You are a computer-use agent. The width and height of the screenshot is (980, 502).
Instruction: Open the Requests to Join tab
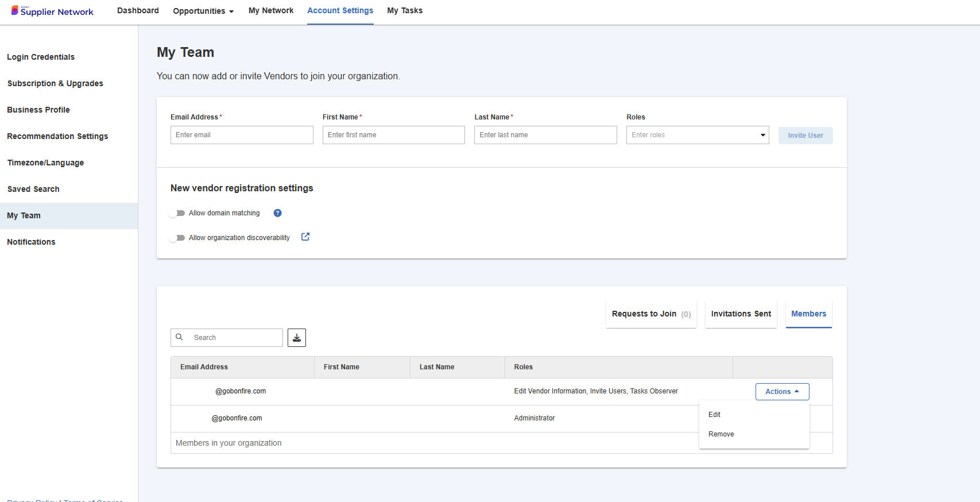[x=651, y=314]
